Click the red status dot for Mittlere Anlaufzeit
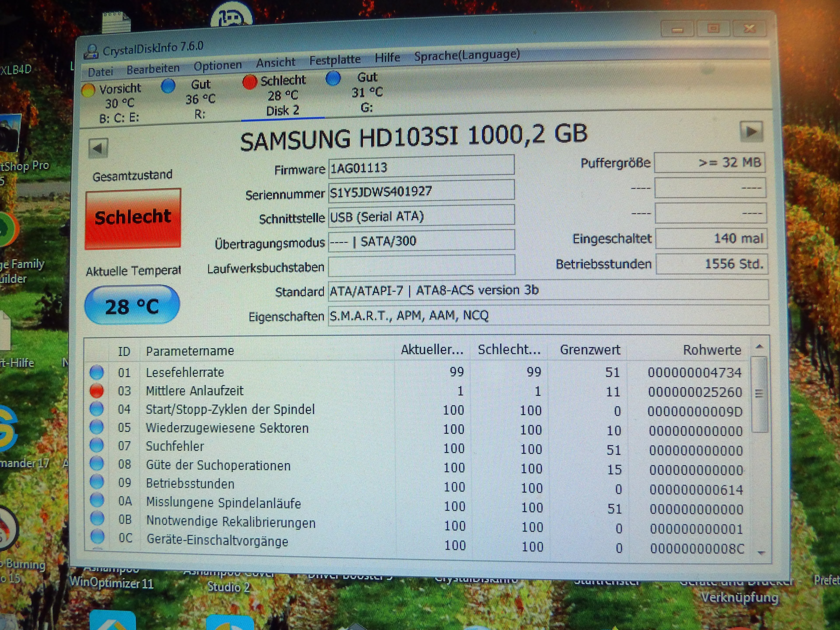 point(96,390)
